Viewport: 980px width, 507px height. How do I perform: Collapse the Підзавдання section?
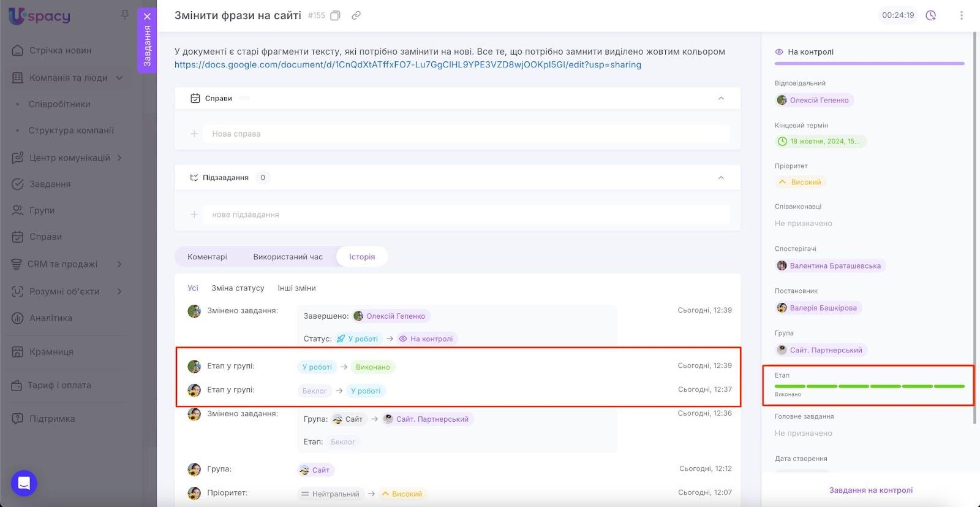721,178
